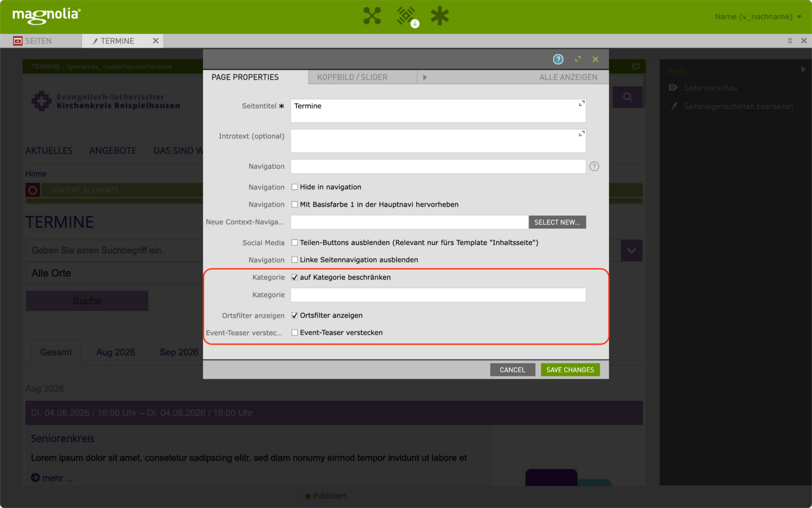This screenshot has height=508, width=812.
Task: Select the Gesamt month tab
Action: coord(56,352)
